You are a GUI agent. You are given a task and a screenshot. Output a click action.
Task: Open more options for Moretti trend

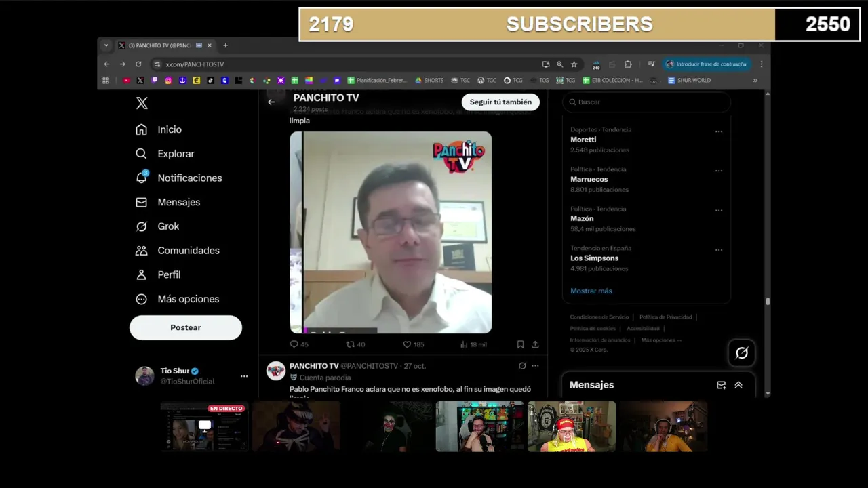719,131
